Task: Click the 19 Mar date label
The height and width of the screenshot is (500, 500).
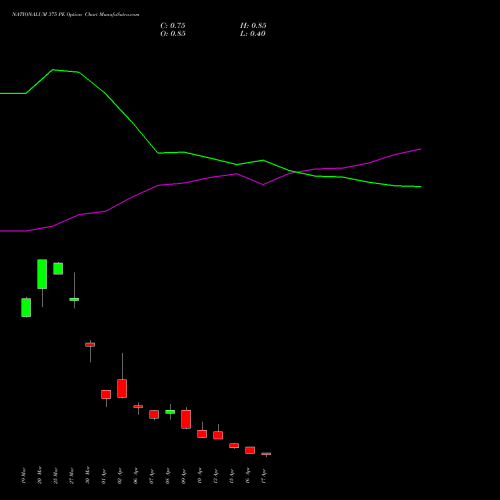Action: pos(23,475)
